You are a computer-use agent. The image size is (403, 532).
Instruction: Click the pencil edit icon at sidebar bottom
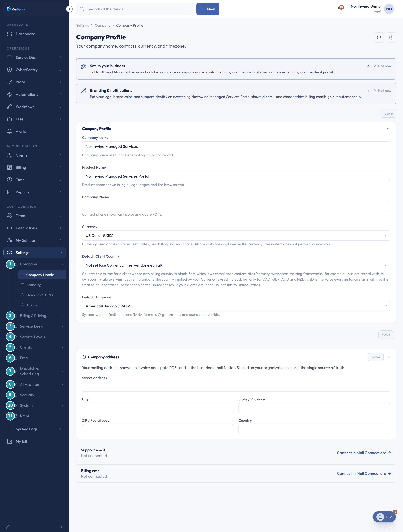coord(8,527)
